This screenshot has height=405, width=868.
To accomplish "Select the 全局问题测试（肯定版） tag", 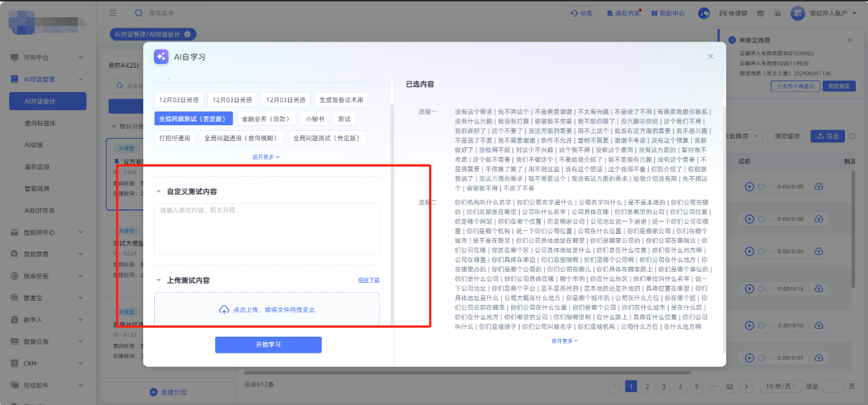I will [327, 137].
